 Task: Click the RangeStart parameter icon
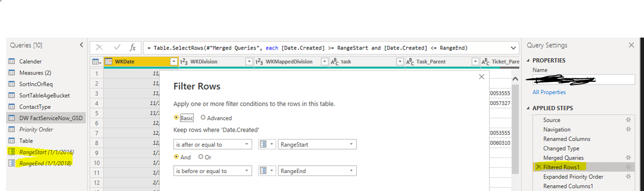coord(12,152)
